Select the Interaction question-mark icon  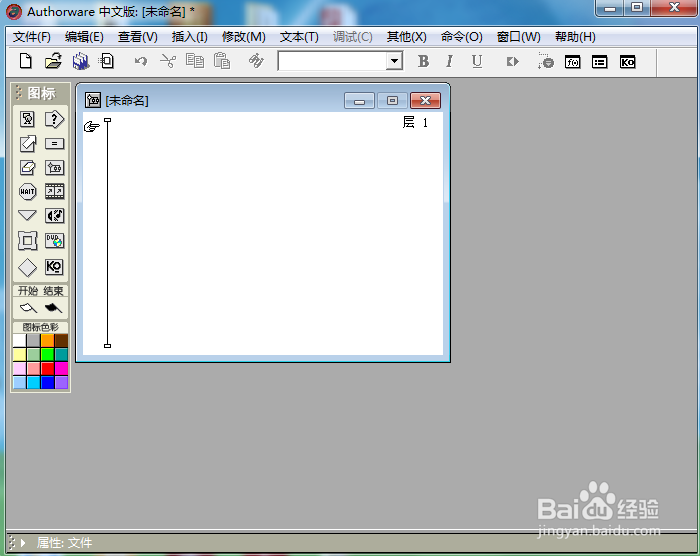click(54, 119)
